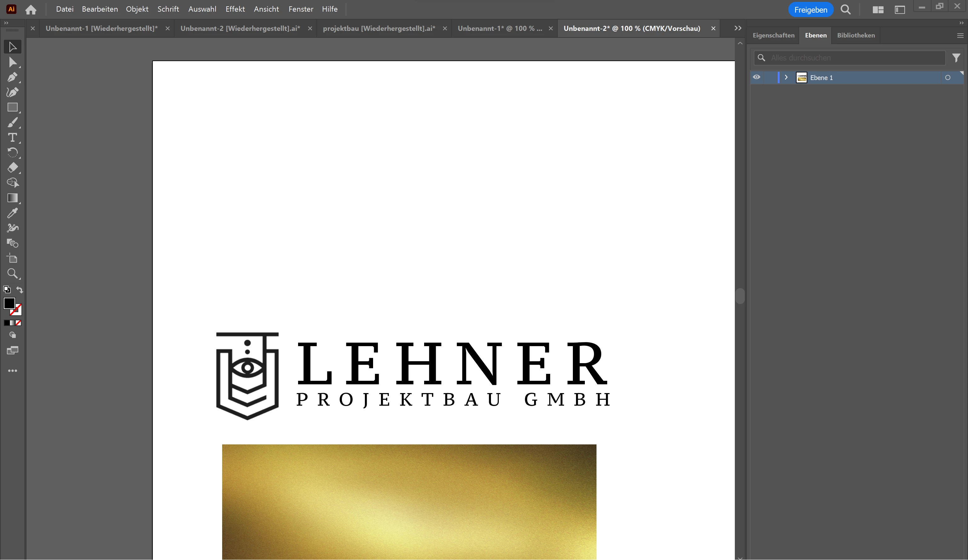Viewport: 968px width, 560px height.
Task: Open the Ebenen panel options menu
Action: pos(960,35)
